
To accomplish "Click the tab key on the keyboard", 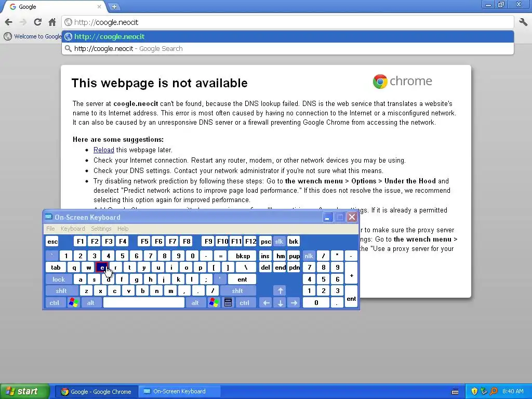I will [x=56, y=268].
